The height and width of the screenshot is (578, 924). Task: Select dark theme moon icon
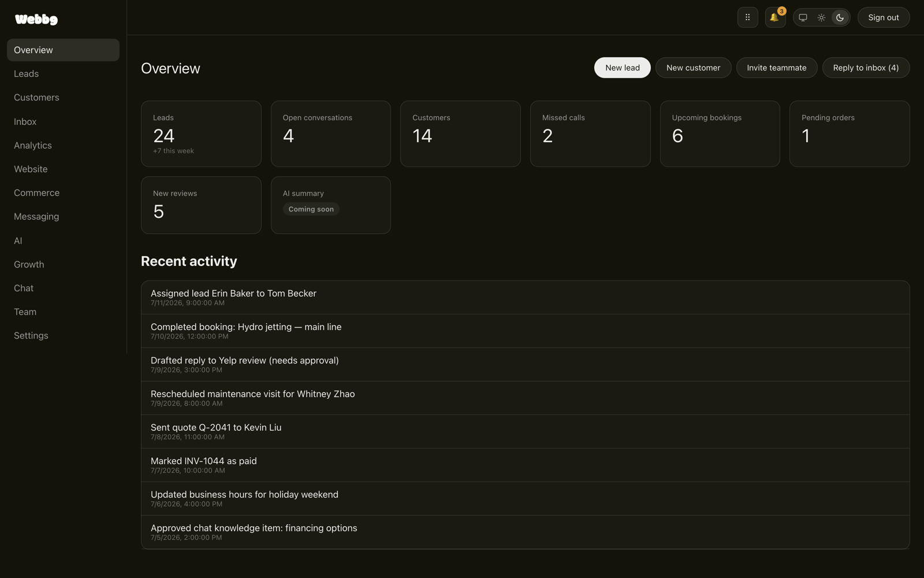click(840, 17)
